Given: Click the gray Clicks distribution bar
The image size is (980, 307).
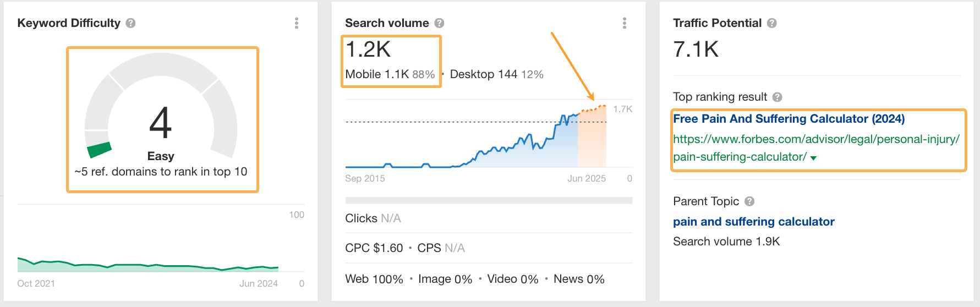Looking at the screenshot, I should coord(489,200).
